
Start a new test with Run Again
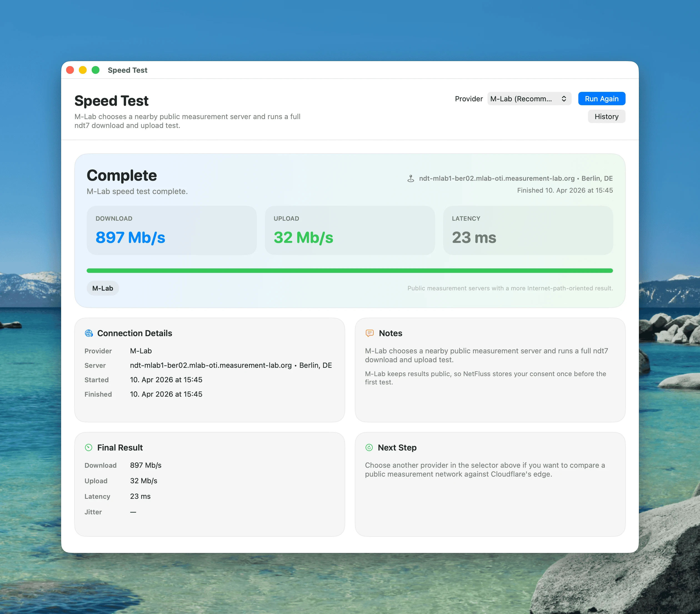pos(601,99)
